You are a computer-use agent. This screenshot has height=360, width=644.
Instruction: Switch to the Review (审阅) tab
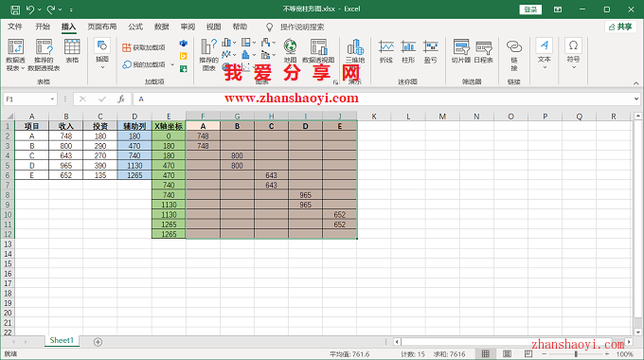(x=188, y=27)
